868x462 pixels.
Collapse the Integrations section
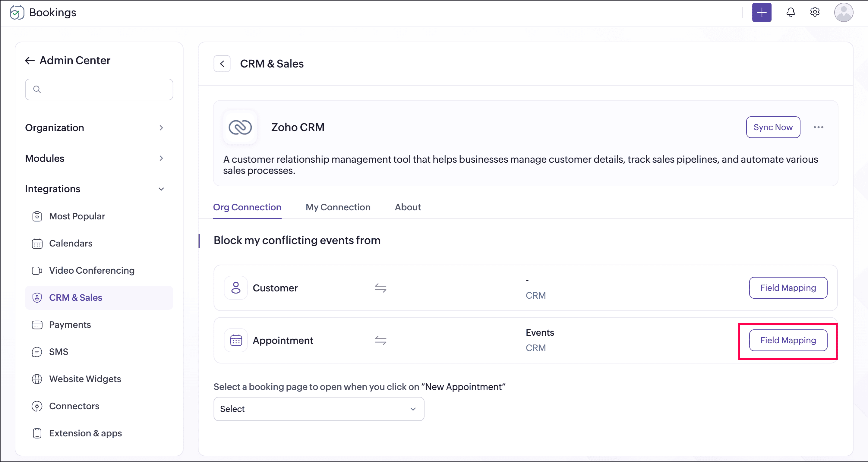pyautogui.click(x=161, y=189)
